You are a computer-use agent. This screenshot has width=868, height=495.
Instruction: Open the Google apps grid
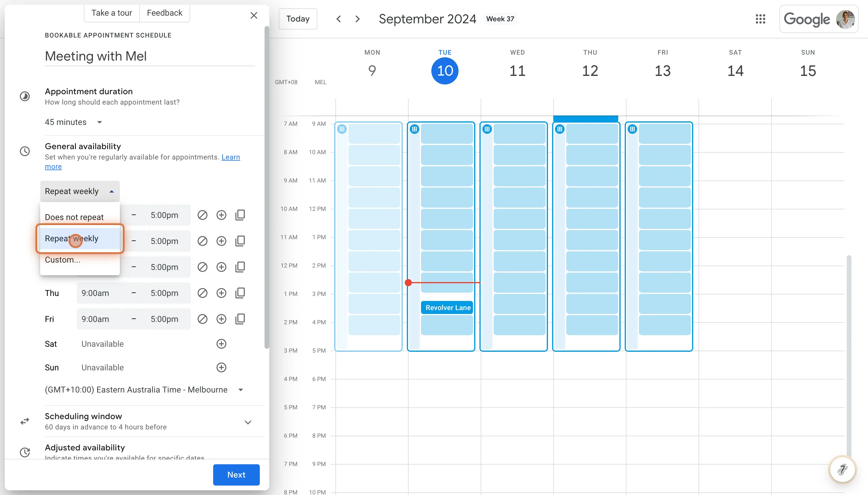point(760,19)
